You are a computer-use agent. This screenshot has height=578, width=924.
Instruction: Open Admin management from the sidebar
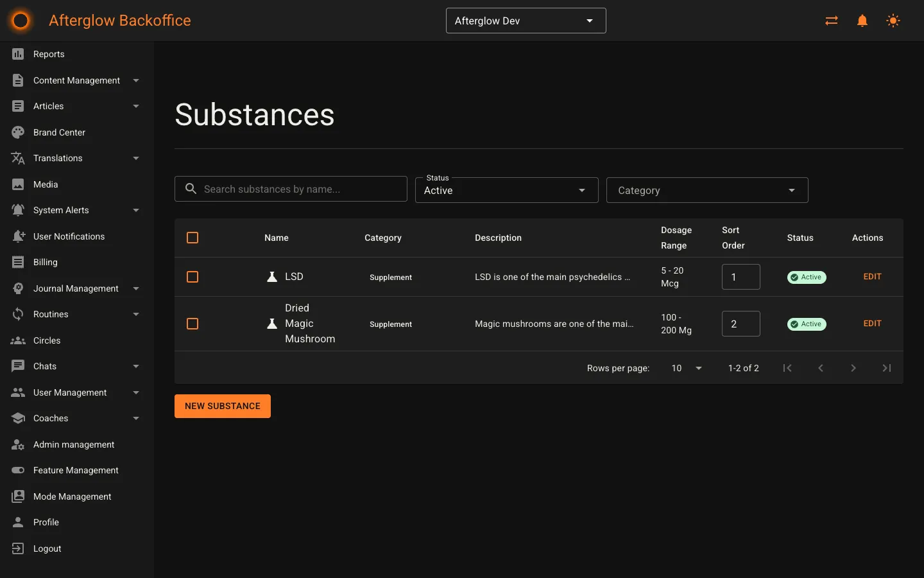74,444
